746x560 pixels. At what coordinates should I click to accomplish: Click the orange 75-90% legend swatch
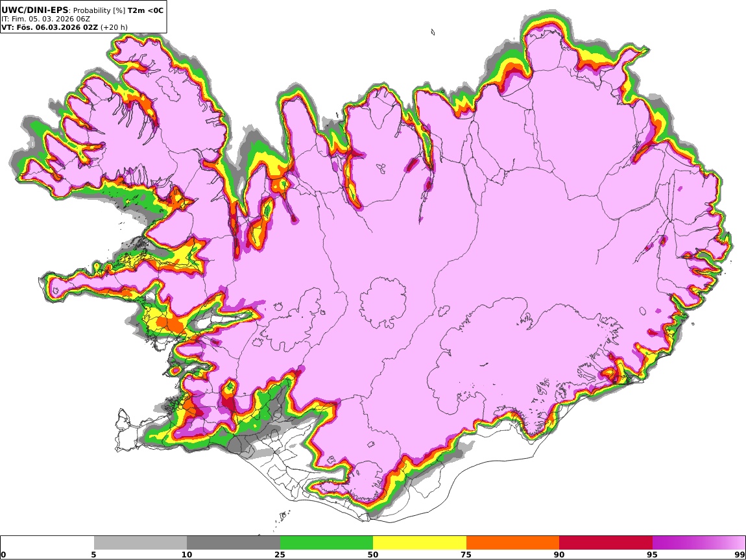tap(512, 542)
